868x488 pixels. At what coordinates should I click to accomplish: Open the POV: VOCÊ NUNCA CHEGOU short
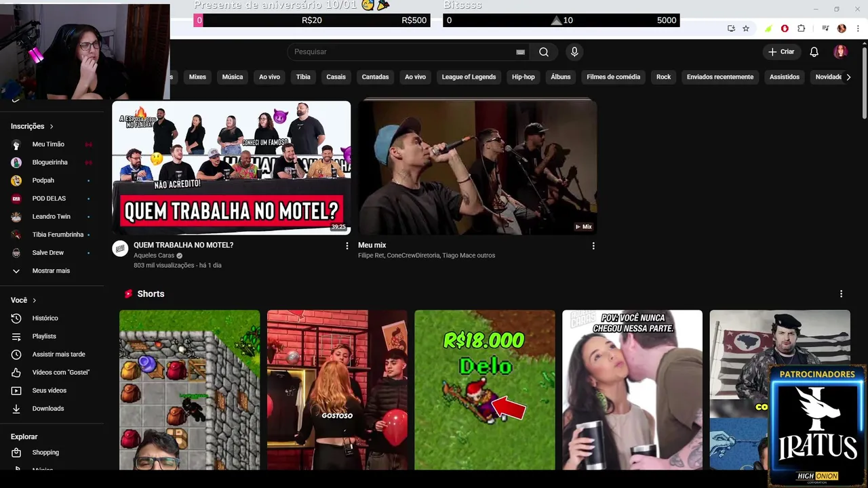point(632,390)
